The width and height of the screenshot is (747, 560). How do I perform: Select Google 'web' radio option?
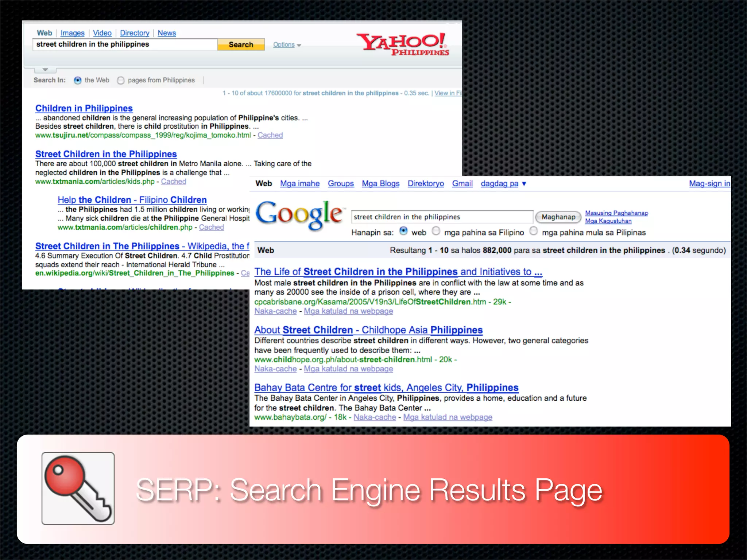403,231
